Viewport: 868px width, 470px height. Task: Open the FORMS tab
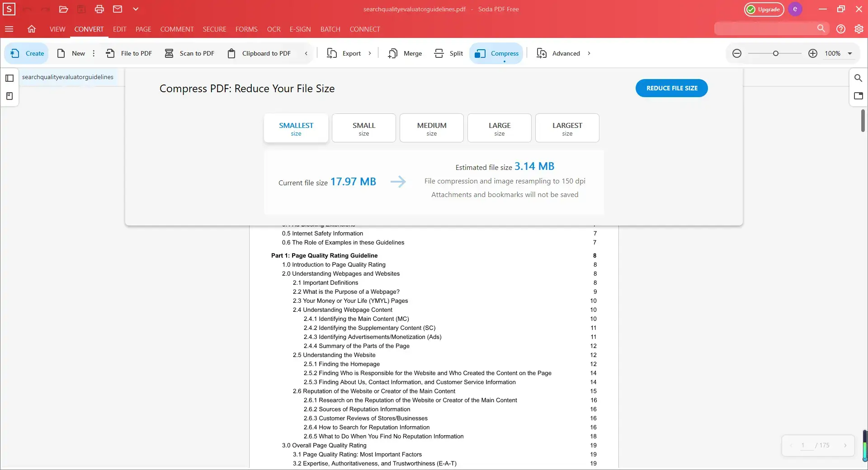pyautogui.click(x=246, y=29)
